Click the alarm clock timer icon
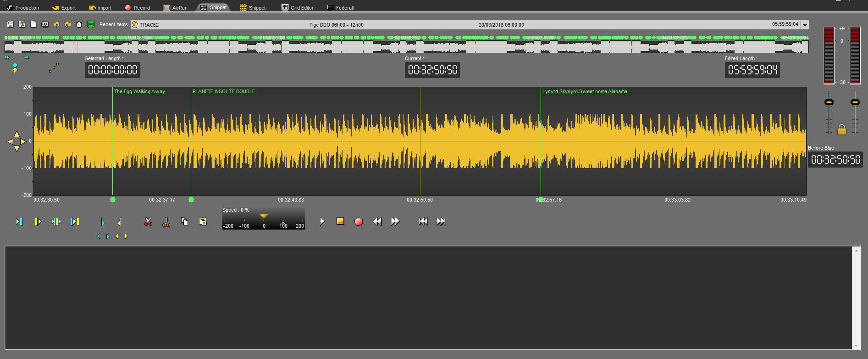The height and width of the screenshot is (359, 868). pyautogui.click(x=79, y=24)
